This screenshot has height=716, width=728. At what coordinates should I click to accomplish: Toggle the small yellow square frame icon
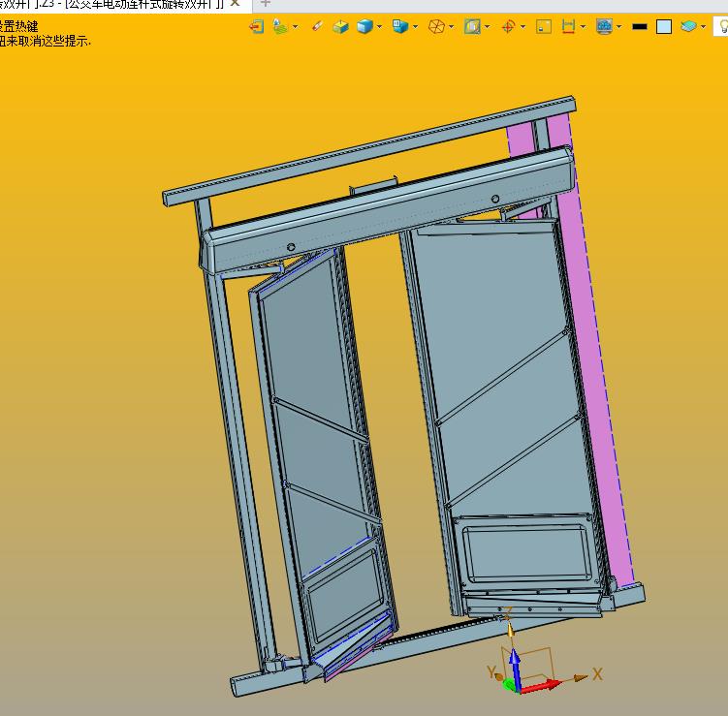point(543,26)
